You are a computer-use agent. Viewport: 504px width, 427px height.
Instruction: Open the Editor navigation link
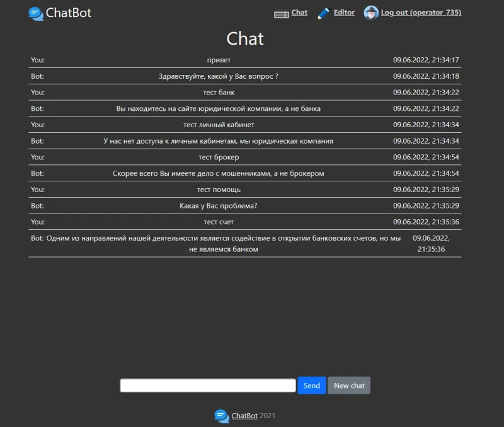point(344,13)
